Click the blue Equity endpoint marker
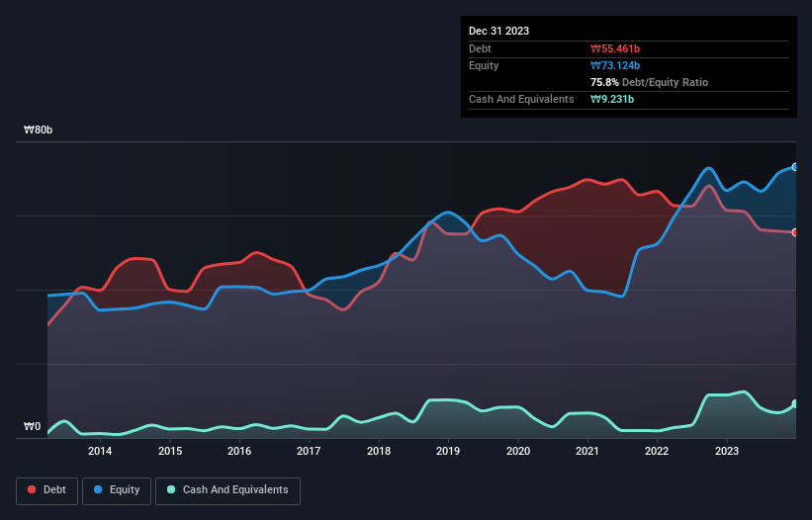Screen dimensions: 812x520 pos(795,167)
